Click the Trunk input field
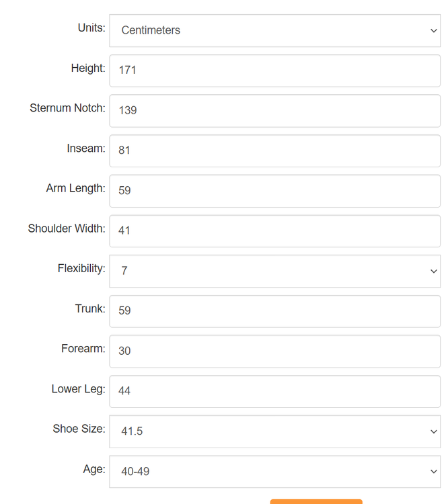The image size is (448, 504). 274,310
